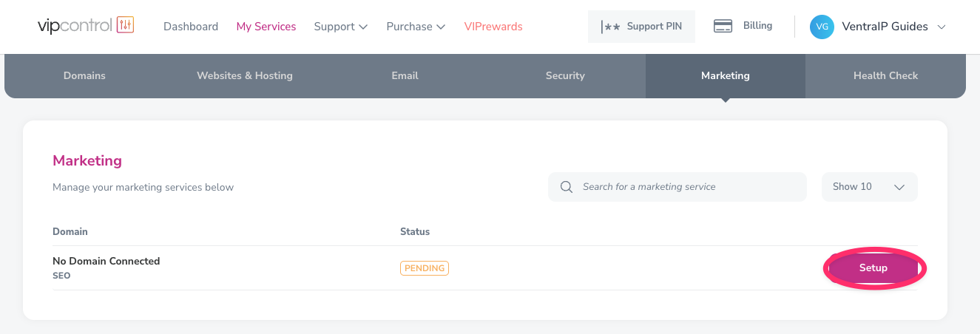Click the vipcontrol logo icon
Image resolution: width=980 pixels, height=334 pixels.
(125, 26)
